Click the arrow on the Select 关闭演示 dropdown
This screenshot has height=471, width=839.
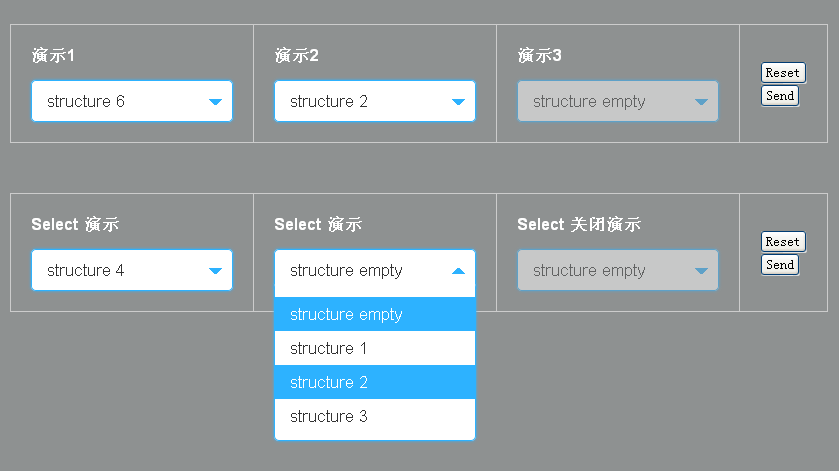pos(701,271)
